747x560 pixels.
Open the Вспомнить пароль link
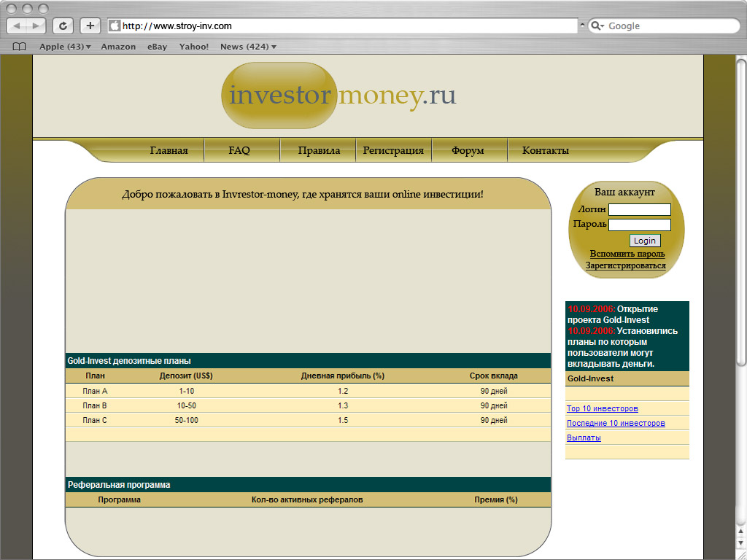(627, 254)
